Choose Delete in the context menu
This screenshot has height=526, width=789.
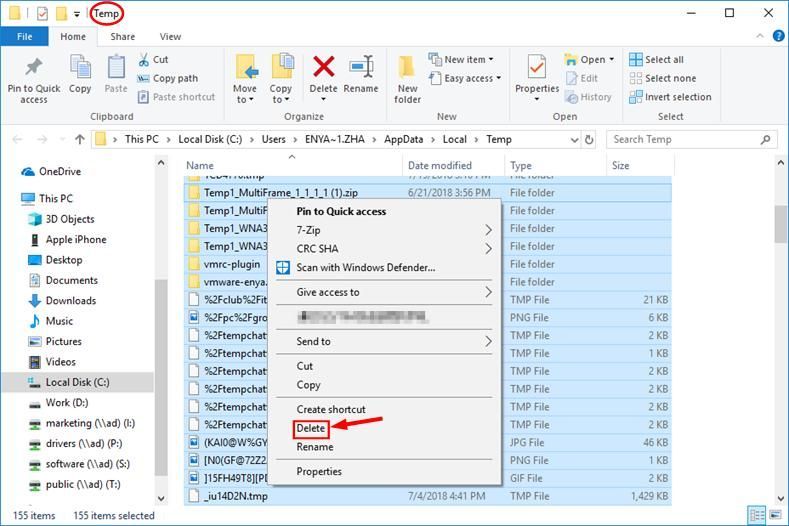(310, 428)
